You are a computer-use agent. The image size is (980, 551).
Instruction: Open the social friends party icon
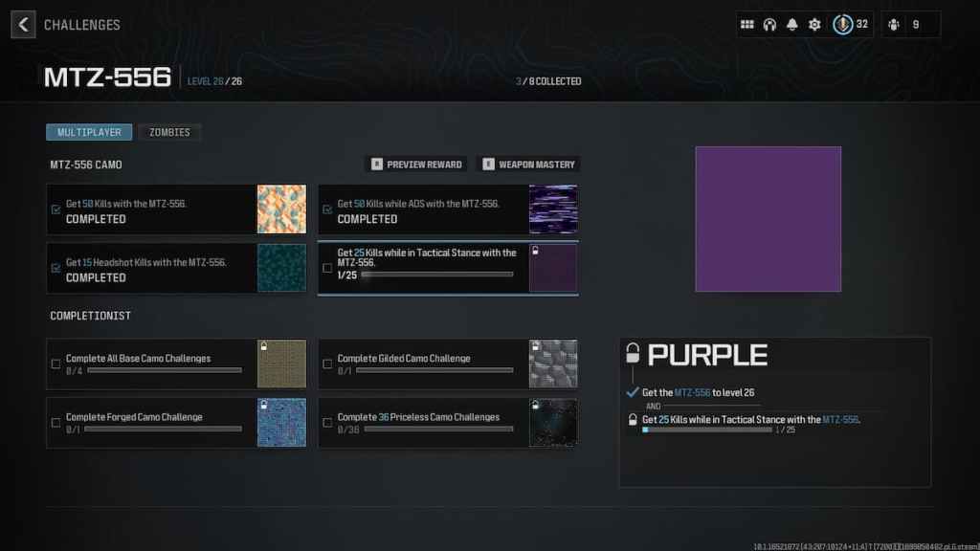pos(895,24)
